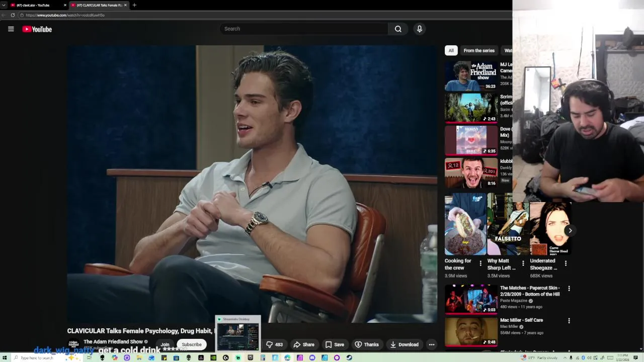Open the 6:35 Moony mix thumbnail
Image resolution: width=644 pixels, height=362 pixels.
(471, 140)
